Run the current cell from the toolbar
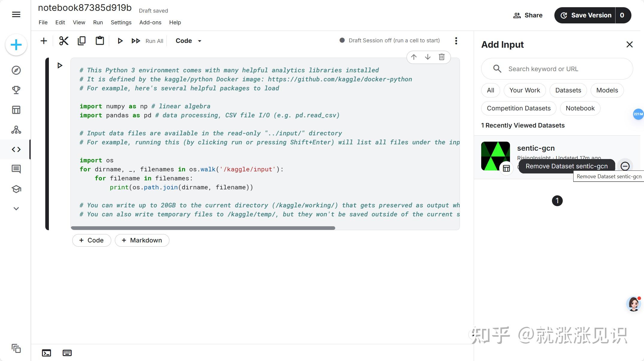The height and width of the screenshot is (361, 644). [120, 41]
